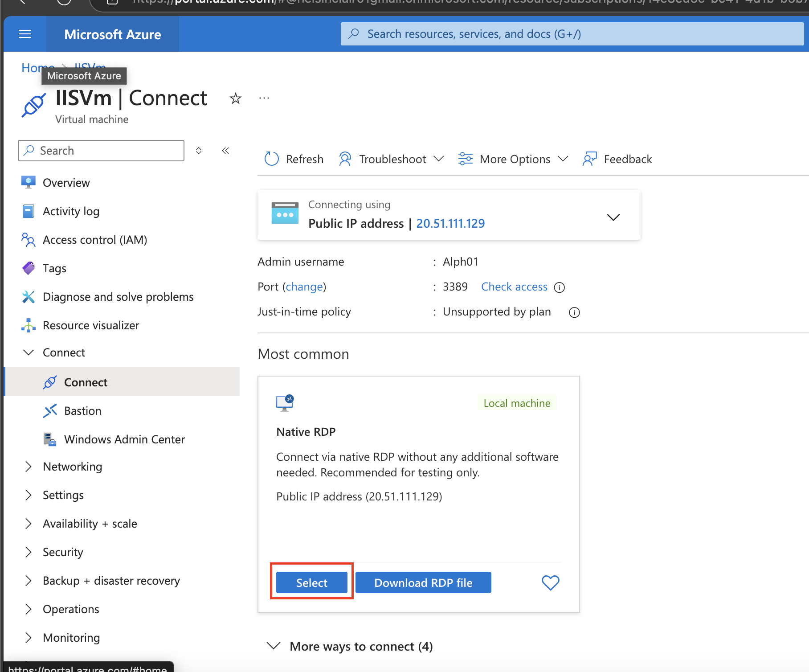Click the Download RDP file button

coord(423,582)
